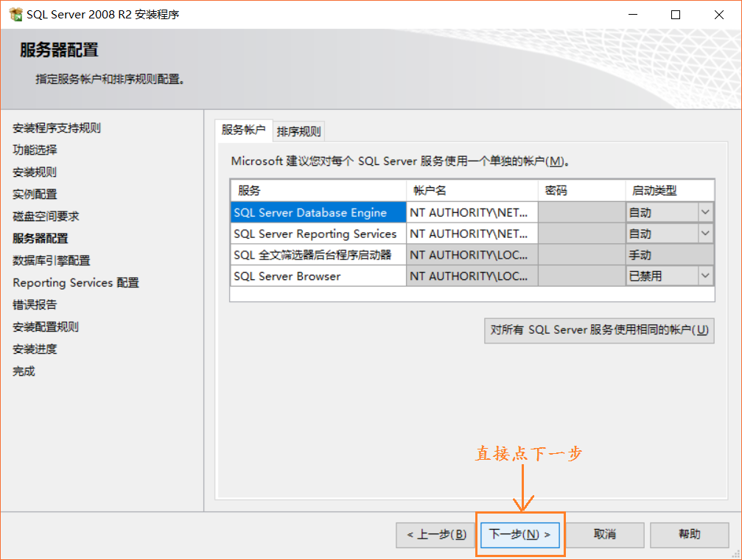
Task: Click 安装程序支持规则 step in sidebar
Action: pyautogui.click(x=56, y=127)
